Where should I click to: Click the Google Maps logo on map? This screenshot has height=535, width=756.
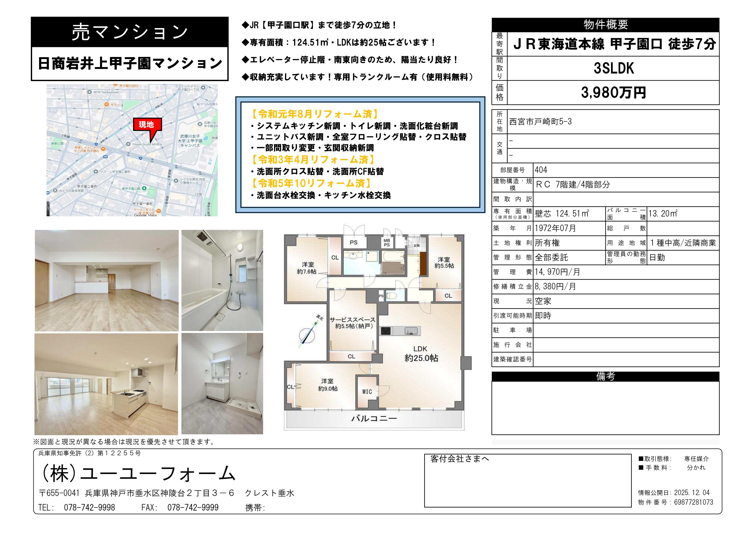tap(145, 215)
